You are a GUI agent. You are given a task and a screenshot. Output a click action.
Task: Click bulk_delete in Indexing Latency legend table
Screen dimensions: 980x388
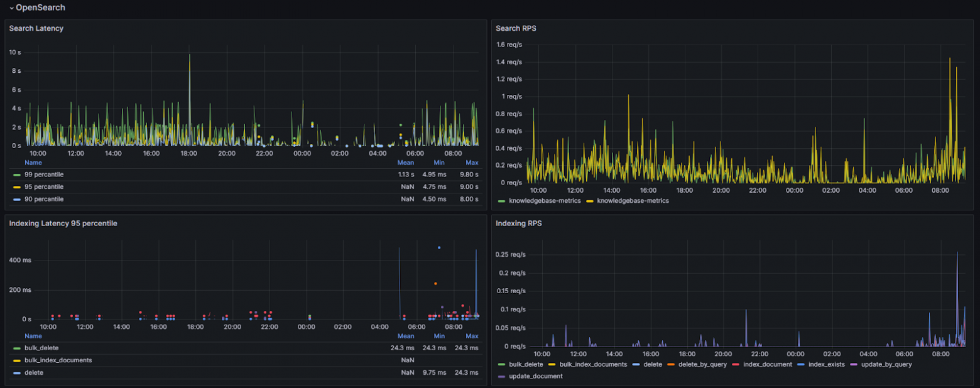tap(41, 348)
